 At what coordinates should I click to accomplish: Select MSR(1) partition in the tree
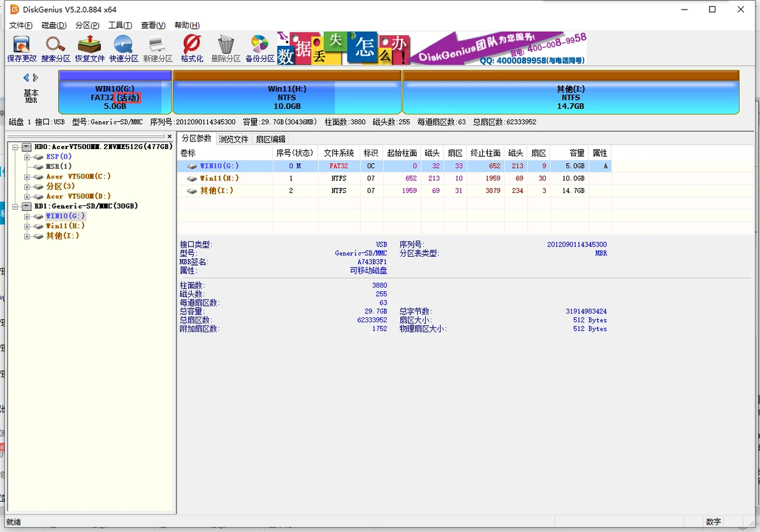59,166
